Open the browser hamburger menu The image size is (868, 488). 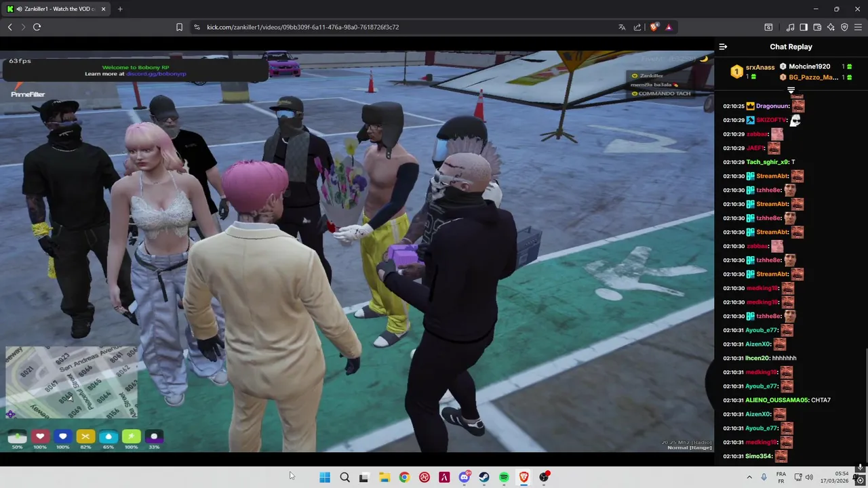(858, 27)
